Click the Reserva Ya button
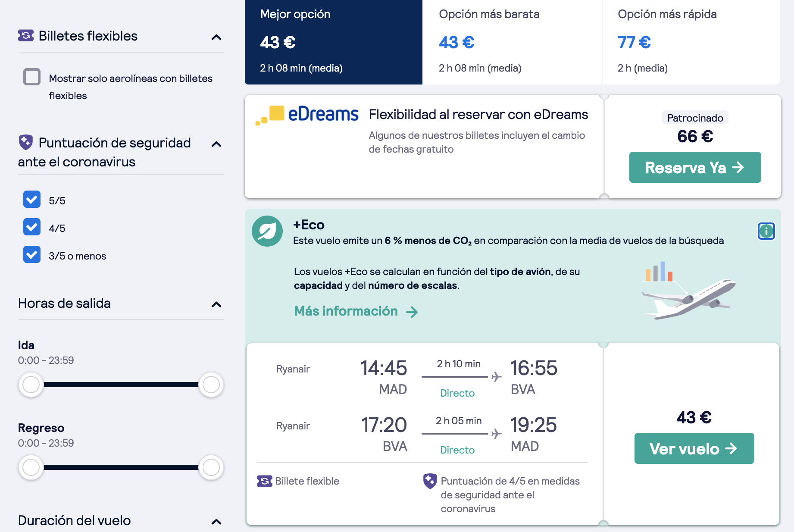Screen dimensions: 794x532 (x=695, y=167)
